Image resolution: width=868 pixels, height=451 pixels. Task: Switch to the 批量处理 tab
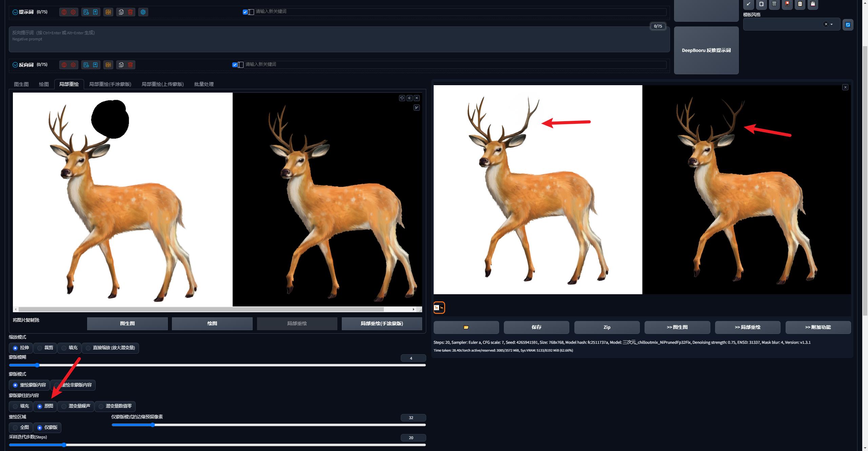click(204, 84)
